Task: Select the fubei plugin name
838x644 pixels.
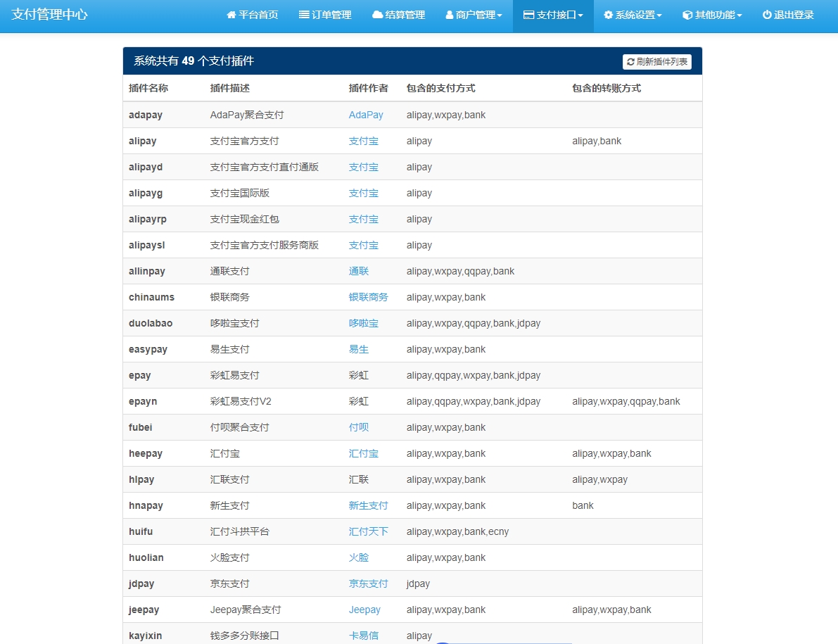Action: 141,427
